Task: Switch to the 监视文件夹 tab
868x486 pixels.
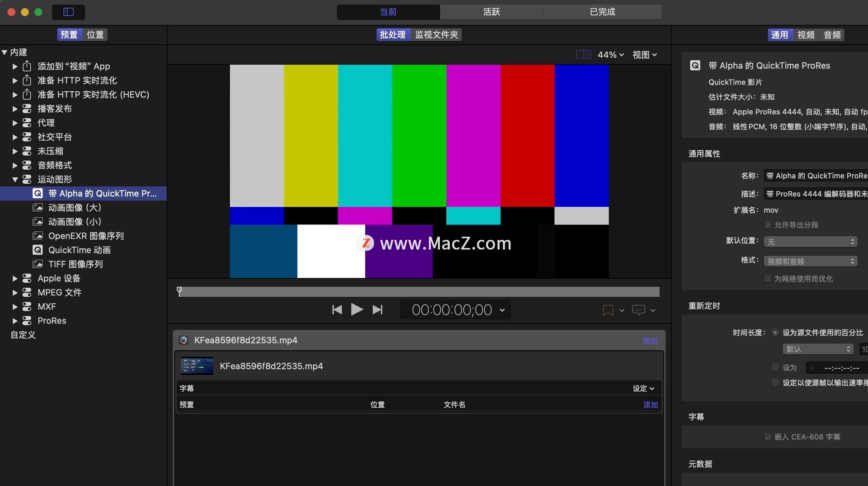Action: click(436, 34)
